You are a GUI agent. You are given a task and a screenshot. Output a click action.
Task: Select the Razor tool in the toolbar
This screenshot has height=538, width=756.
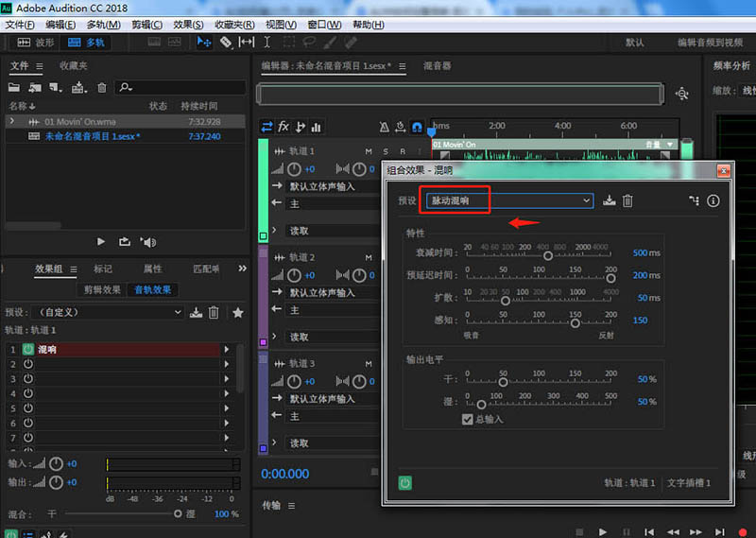[x=226, y=43]
